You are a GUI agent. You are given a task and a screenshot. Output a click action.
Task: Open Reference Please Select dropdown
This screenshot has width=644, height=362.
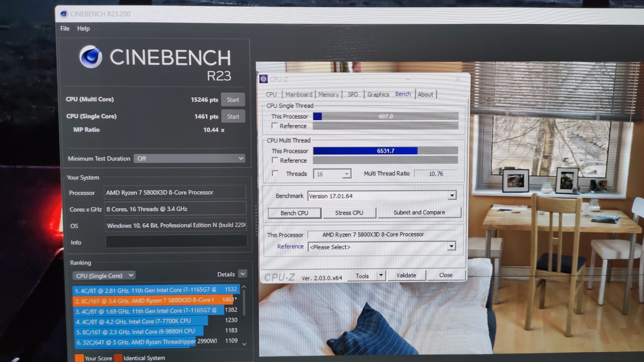click(x=451, y=247)
